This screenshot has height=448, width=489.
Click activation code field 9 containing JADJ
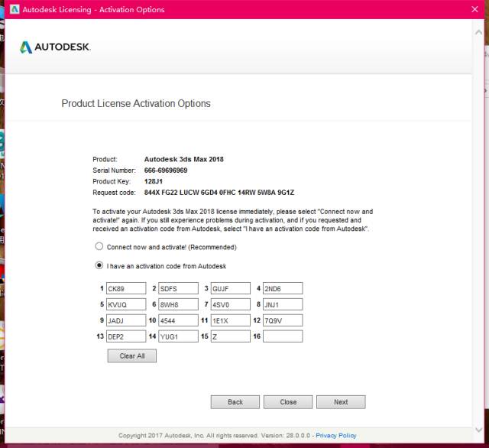coord(126,320)
